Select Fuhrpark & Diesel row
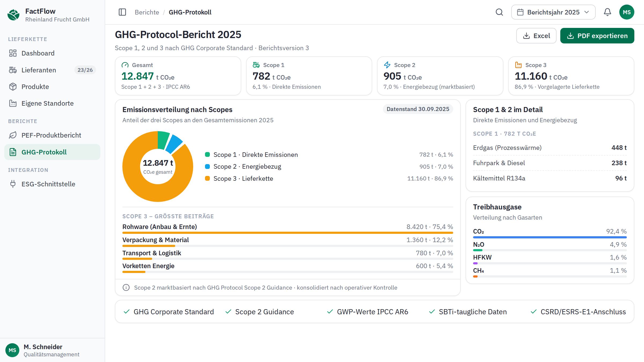The height and width of the screenshot is (362, 644). tap(550, 163)
